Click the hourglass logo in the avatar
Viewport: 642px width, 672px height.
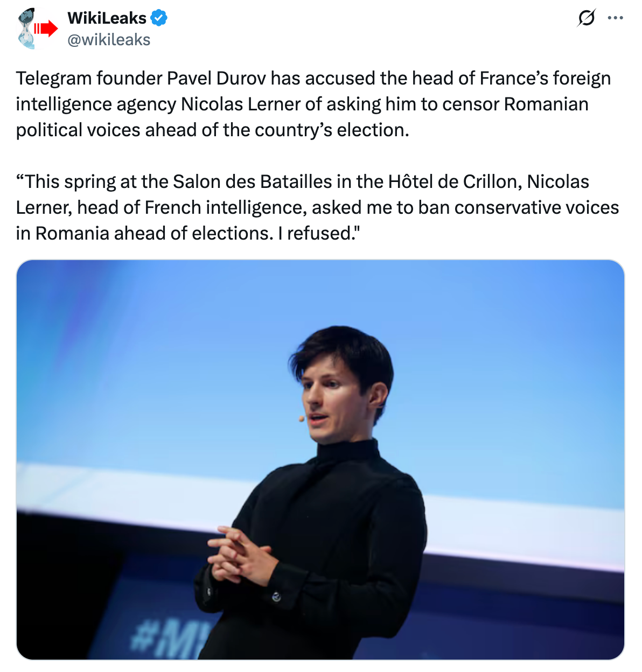click(x=26, y=29)
